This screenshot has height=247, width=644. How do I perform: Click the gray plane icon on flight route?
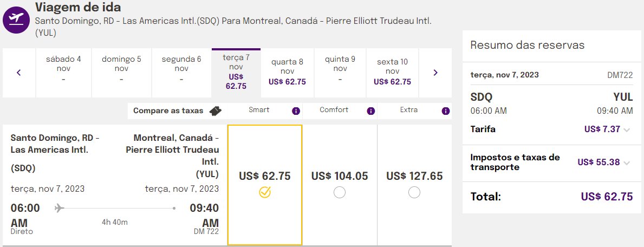tap(60, 209)
